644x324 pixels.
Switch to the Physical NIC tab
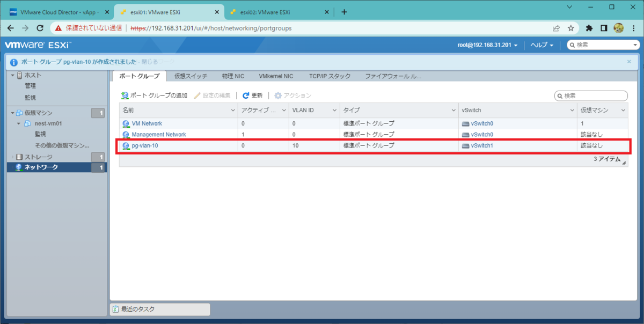tap(233, 77)
